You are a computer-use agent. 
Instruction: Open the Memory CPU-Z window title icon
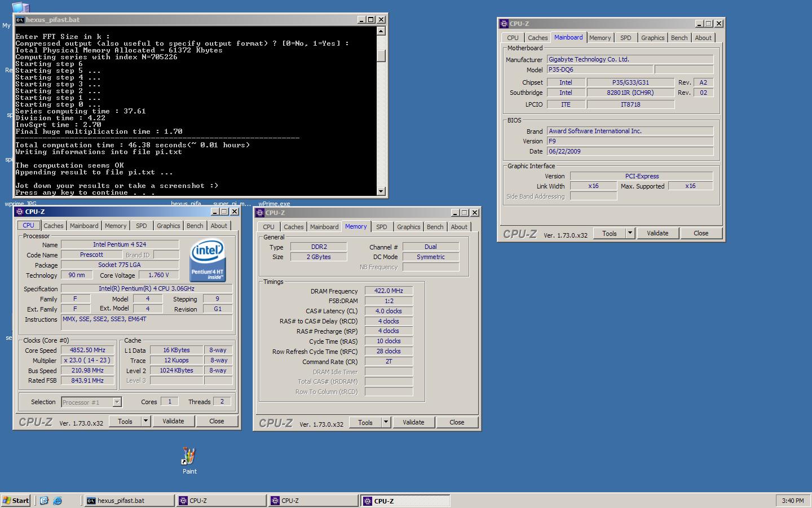point(259,213)
